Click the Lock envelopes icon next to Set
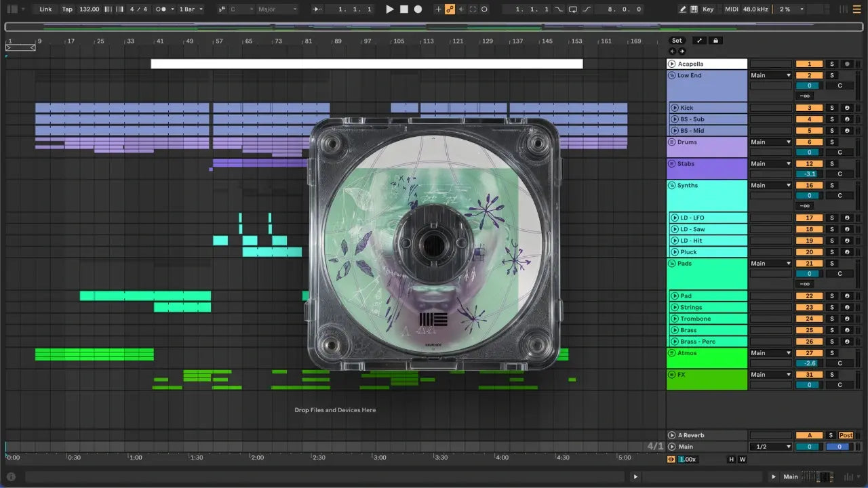 (x=715, y=41)
